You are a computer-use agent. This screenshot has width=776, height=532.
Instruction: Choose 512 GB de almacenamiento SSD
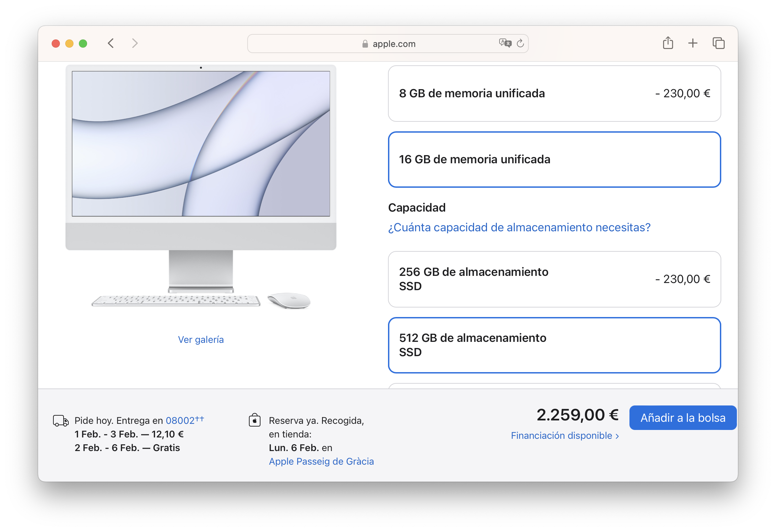(x=554, y=345)
